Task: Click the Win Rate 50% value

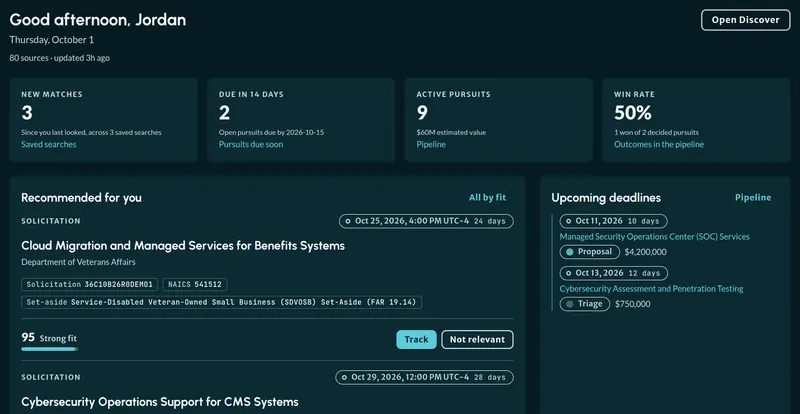Action: tap(633, 113)
